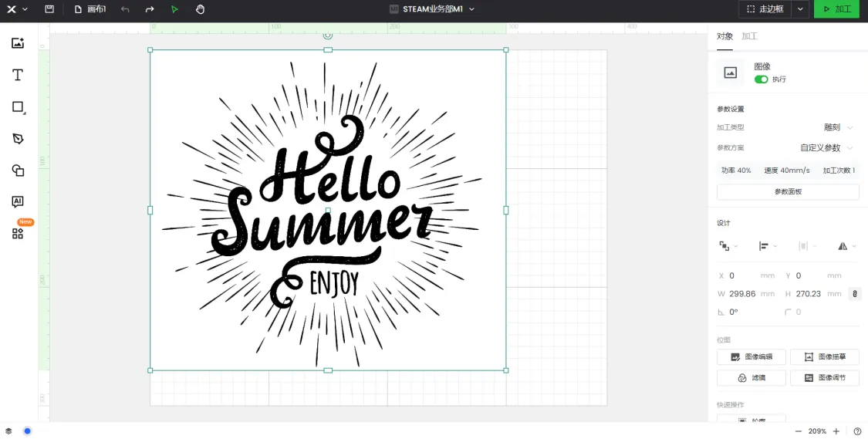The image size is (868, 439).
Task: Click the top-left selection corner handle
Action: tap(150, 50)
